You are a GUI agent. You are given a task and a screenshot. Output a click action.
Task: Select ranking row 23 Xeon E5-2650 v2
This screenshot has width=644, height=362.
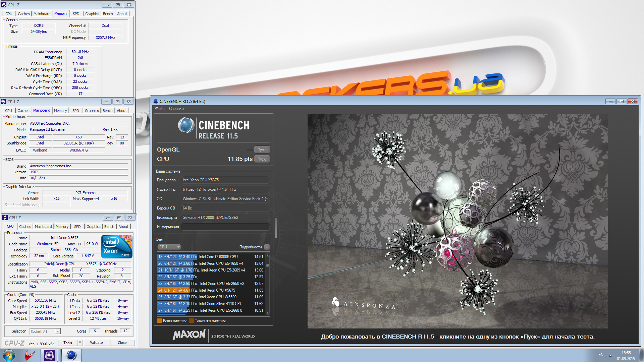(211, 284)
